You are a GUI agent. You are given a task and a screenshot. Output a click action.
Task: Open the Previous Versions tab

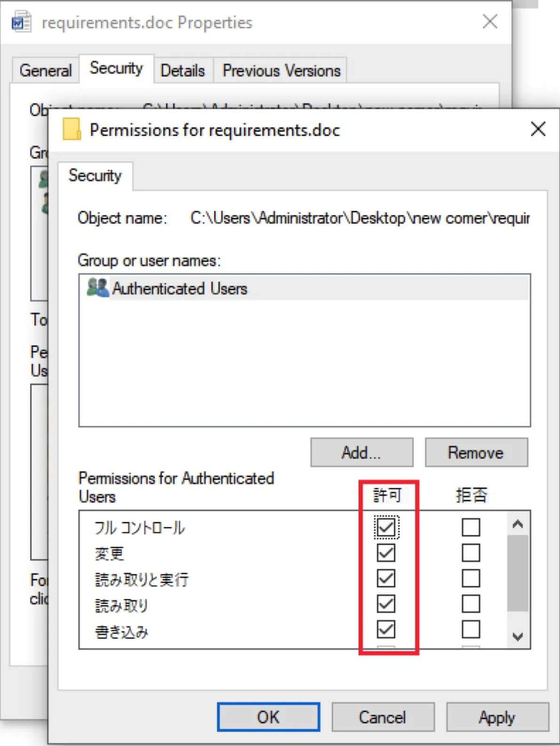click(281, 71)
